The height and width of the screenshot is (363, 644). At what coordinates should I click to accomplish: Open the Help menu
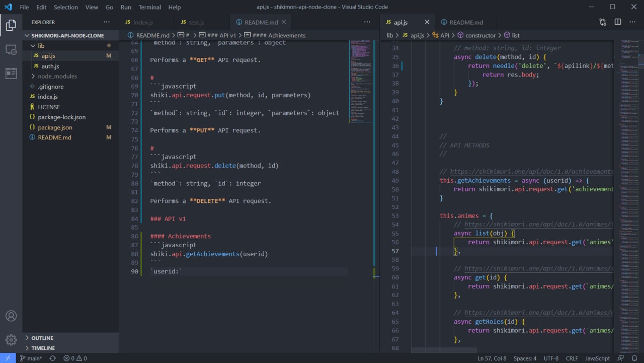pyautogui.click(x=175, y=7)
